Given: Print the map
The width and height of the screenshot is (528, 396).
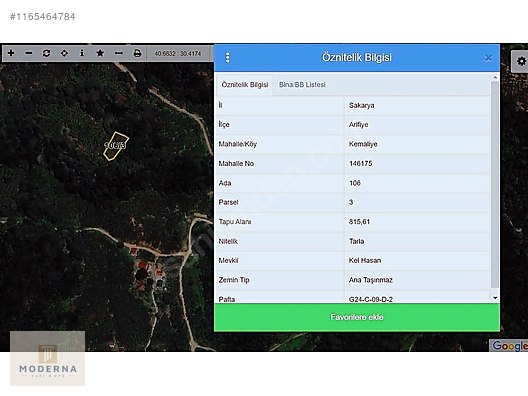Looking at the screenshot, I should click(x=137, y=53).
